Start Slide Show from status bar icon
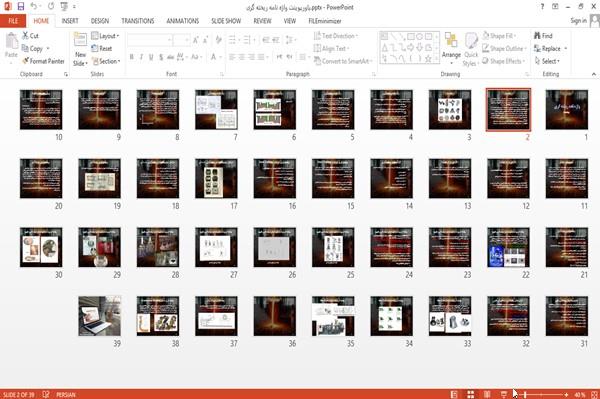Screen dimensions: 600x399 pos(504,394)
